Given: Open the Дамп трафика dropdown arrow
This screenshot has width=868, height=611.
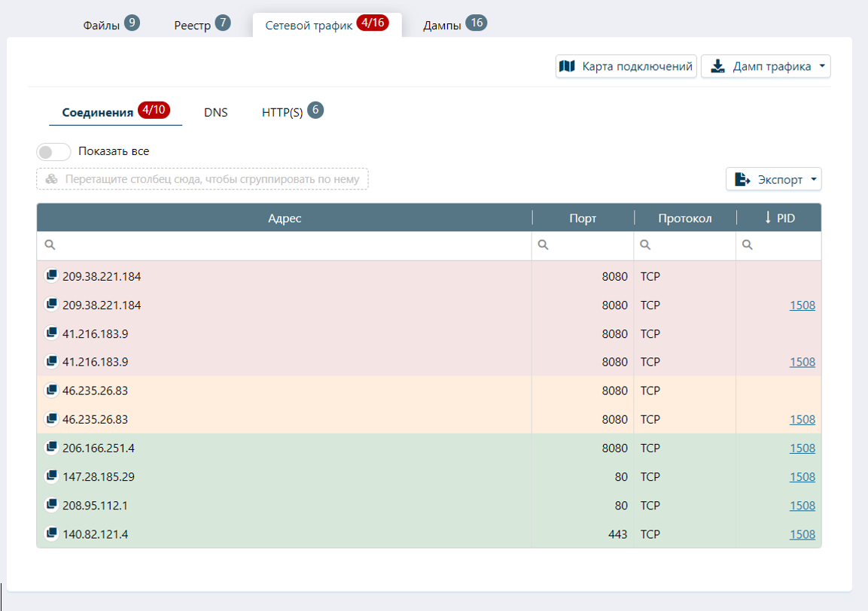Looking at the screenshot, I should tap(821, 66).
